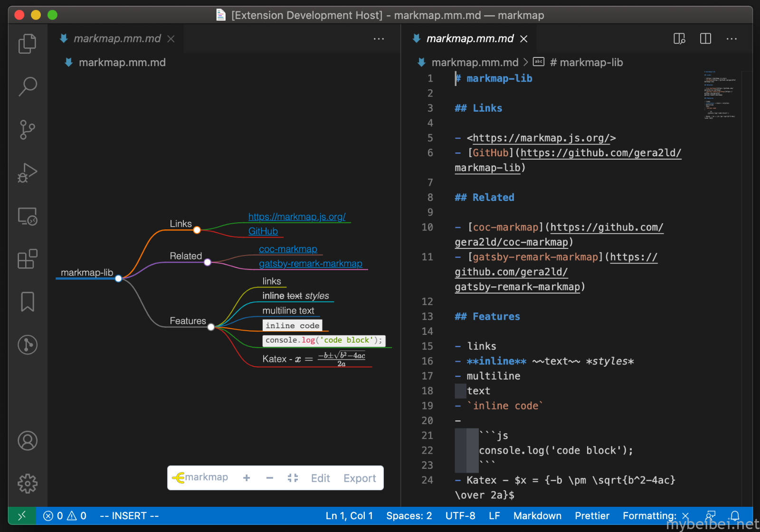Click line number 13 in the gutter
The image size is (760, 532).
tap(427, 316)
